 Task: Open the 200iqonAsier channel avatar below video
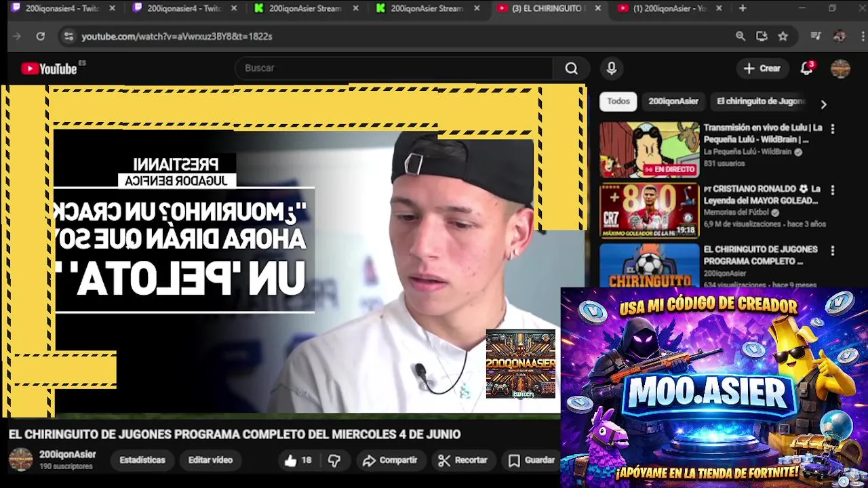coord(20,460)
